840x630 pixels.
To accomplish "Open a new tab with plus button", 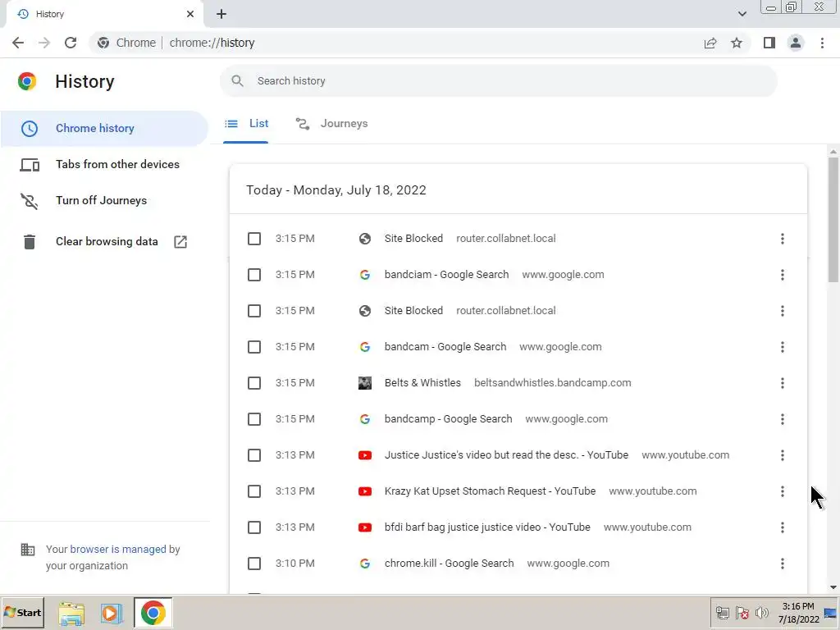I will [x=221, y=14].
